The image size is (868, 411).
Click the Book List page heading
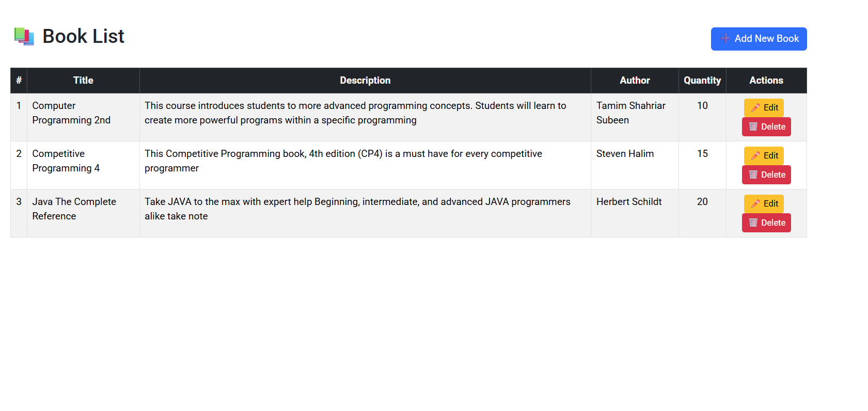[x=83, y=37]
